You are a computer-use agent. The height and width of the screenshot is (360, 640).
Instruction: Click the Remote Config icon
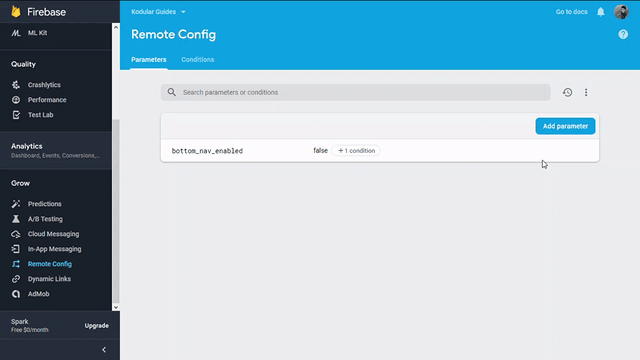16,264
